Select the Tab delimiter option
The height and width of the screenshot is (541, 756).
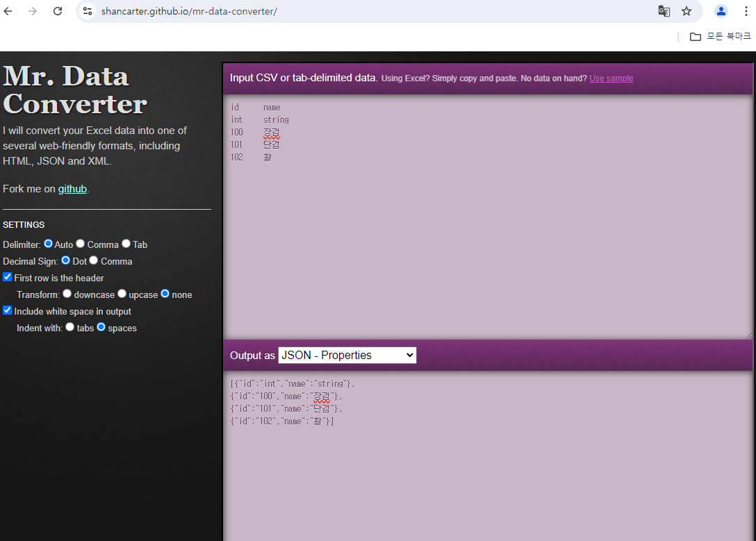(x=126, y=244)
